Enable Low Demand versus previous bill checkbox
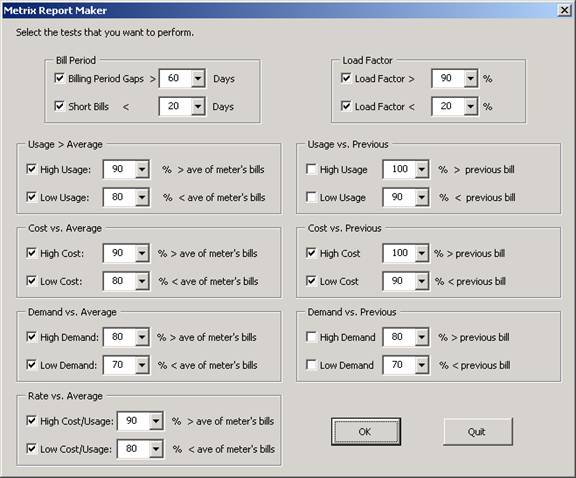 point(311,365)
